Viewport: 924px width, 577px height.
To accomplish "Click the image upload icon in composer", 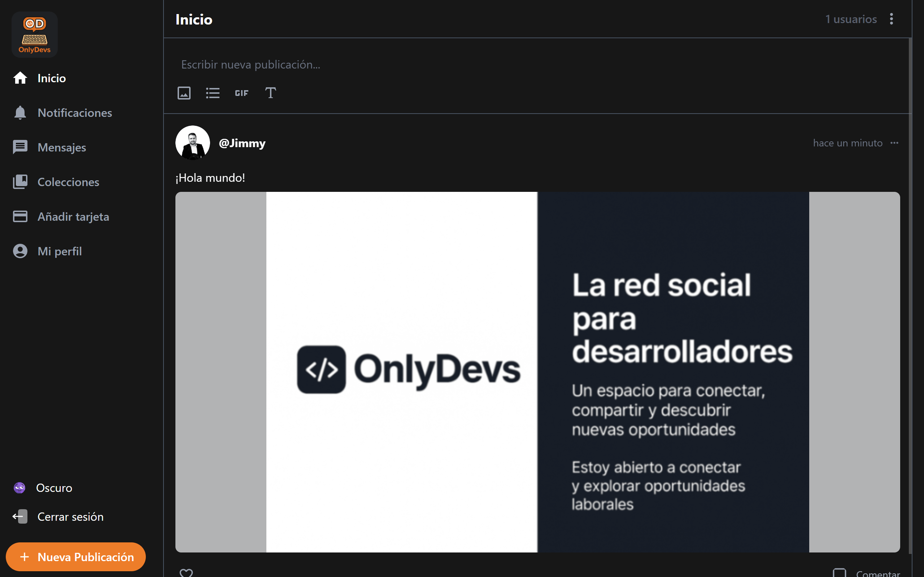I will (x=184, y=93).
